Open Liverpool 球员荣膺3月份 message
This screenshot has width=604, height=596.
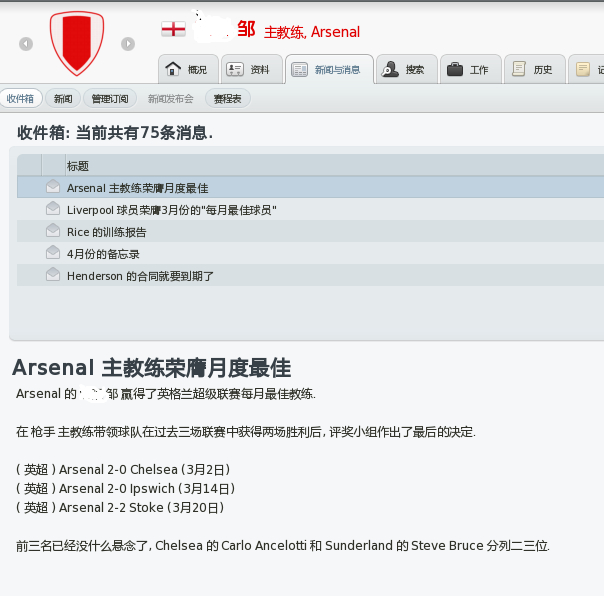coord(310,210)
